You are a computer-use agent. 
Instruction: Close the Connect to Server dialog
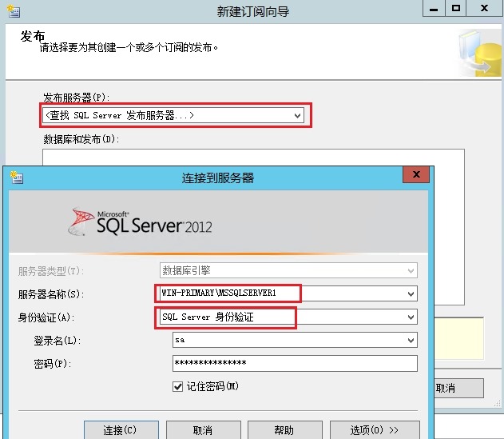click(416, 175)
